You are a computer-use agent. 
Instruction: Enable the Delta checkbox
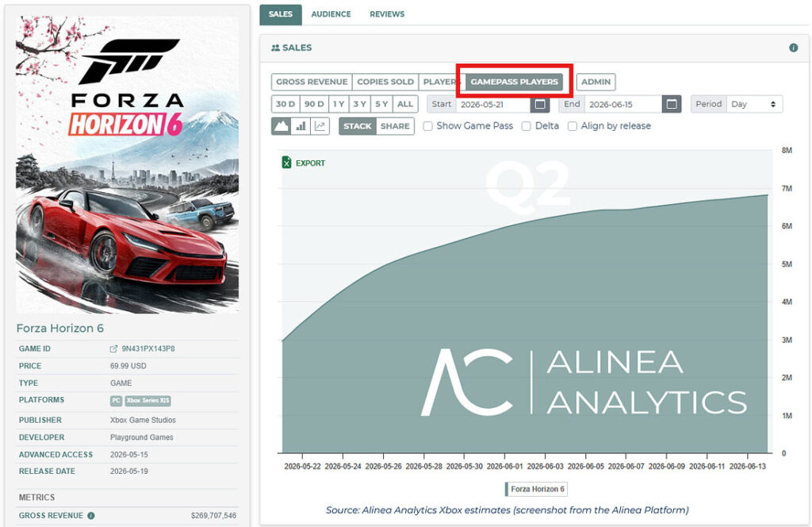pyautogui.click(x=527, y=126)
